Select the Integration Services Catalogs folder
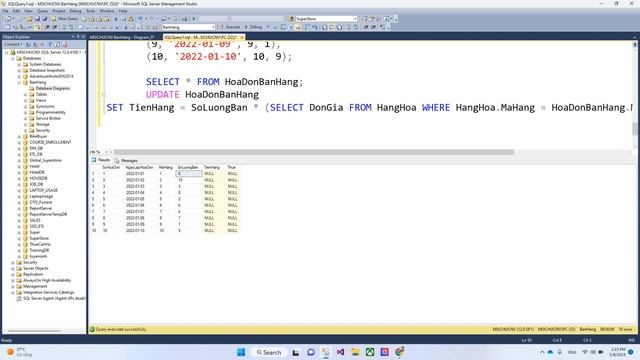The width and height of the screenshot is (640, 360). pyautogui.click(x=49, y=292)
